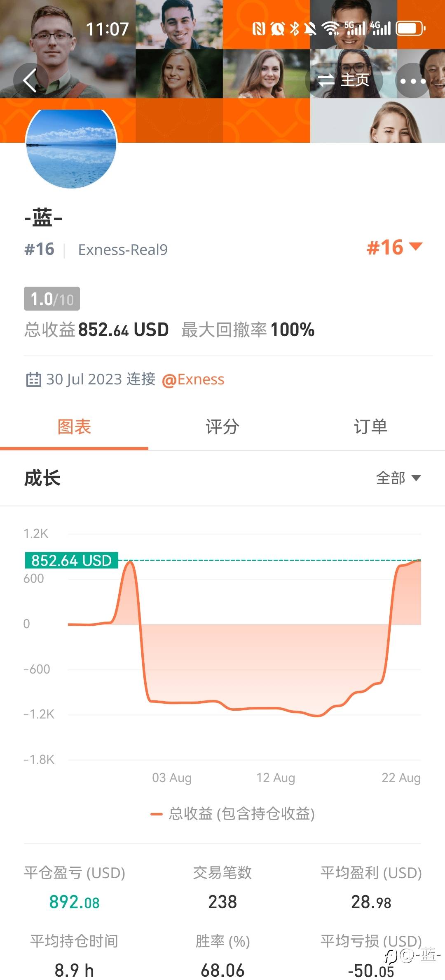Tap the battery status icon
Screen dimensions: 445x980
tap(410, 28)
